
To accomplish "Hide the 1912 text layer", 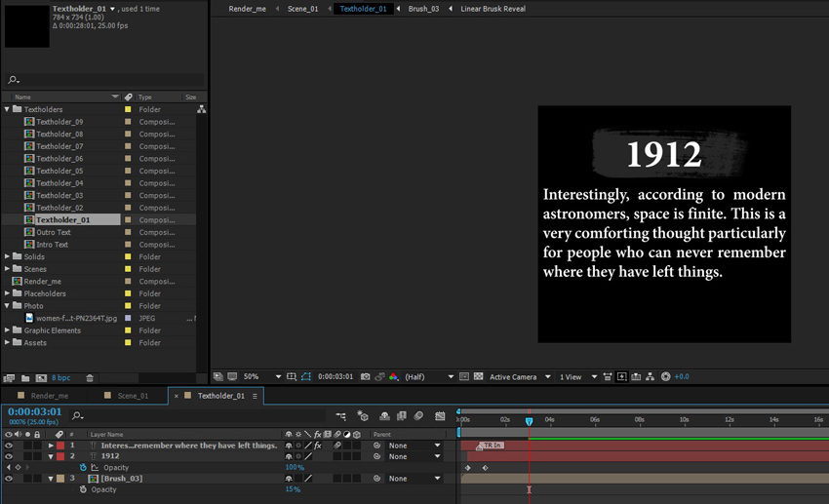I will click(9, 456).
